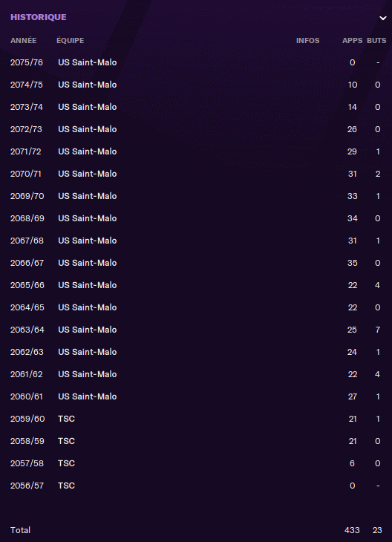
Task: Select the 2060/61 season row
Action: (x=196, y=396)
